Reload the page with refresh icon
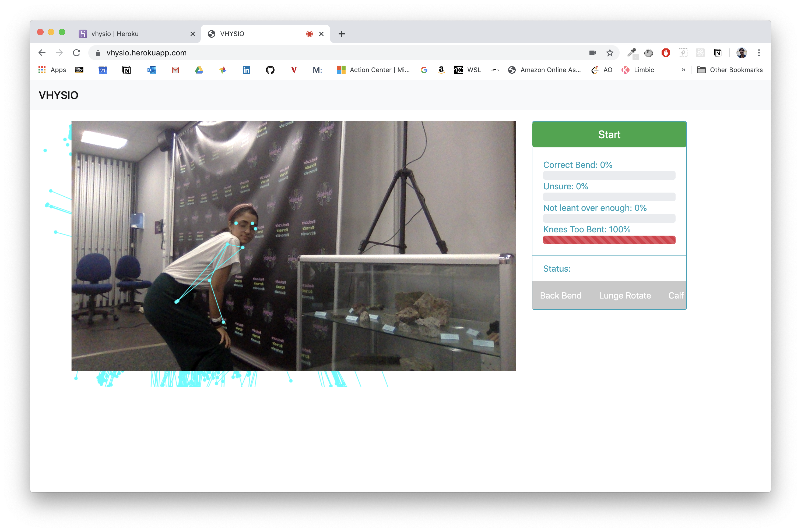 point(77,53)
